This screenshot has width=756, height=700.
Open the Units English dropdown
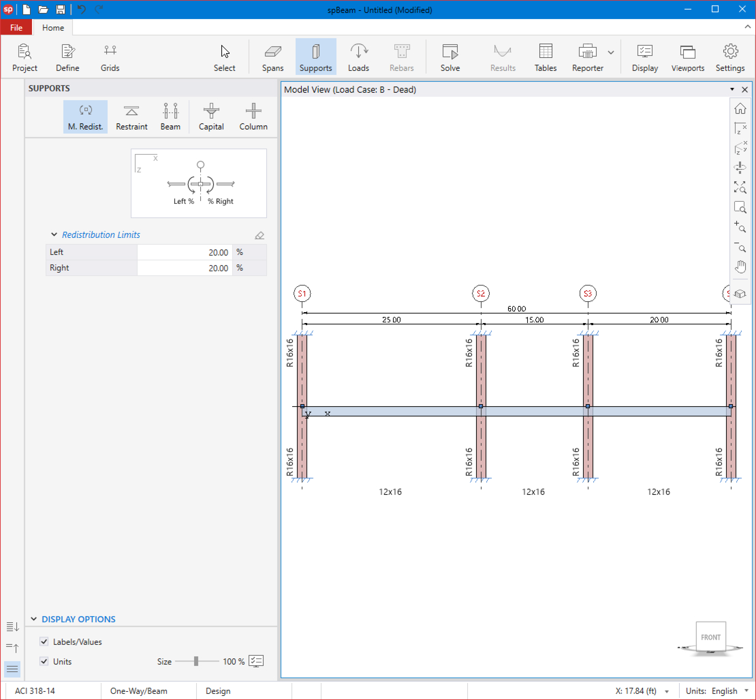[x=747, y=690]
